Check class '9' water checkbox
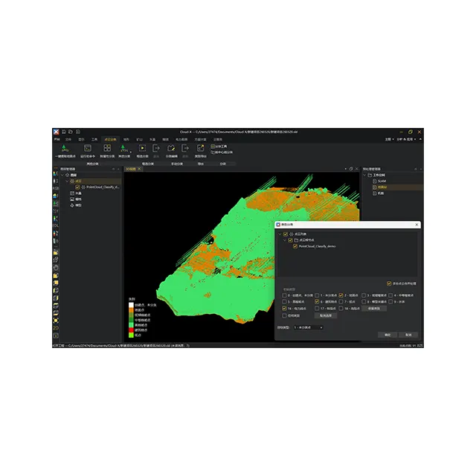476x476 pixels. [390, 302]
